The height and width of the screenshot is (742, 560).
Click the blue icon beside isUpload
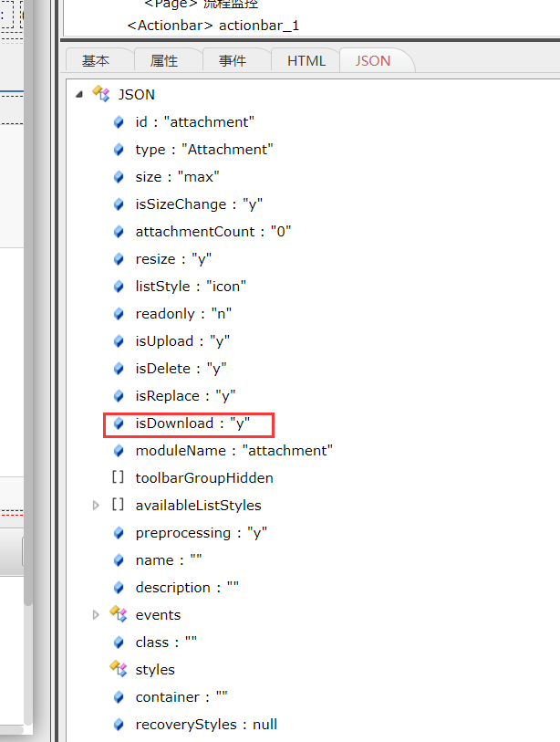point(119,341)
